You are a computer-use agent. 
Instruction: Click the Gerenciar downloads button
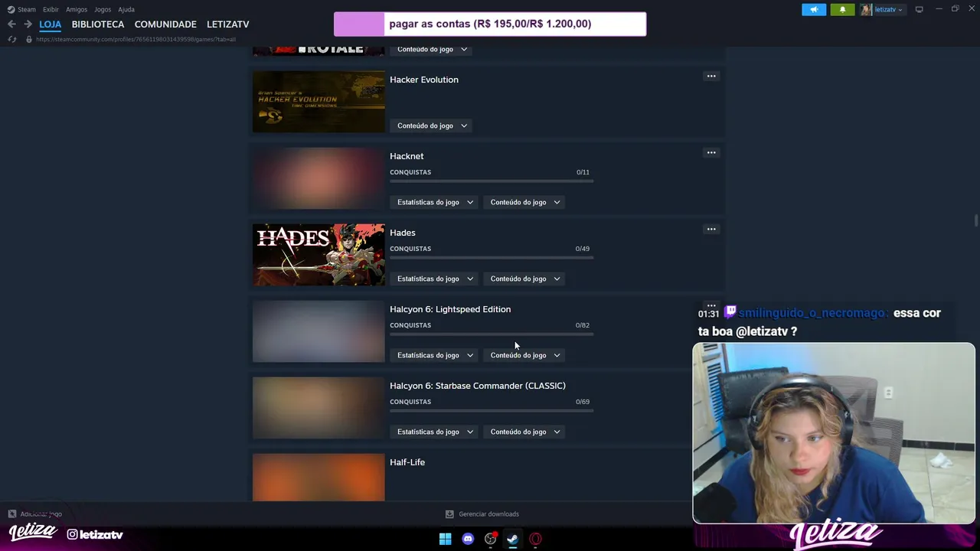coord(482,514)
